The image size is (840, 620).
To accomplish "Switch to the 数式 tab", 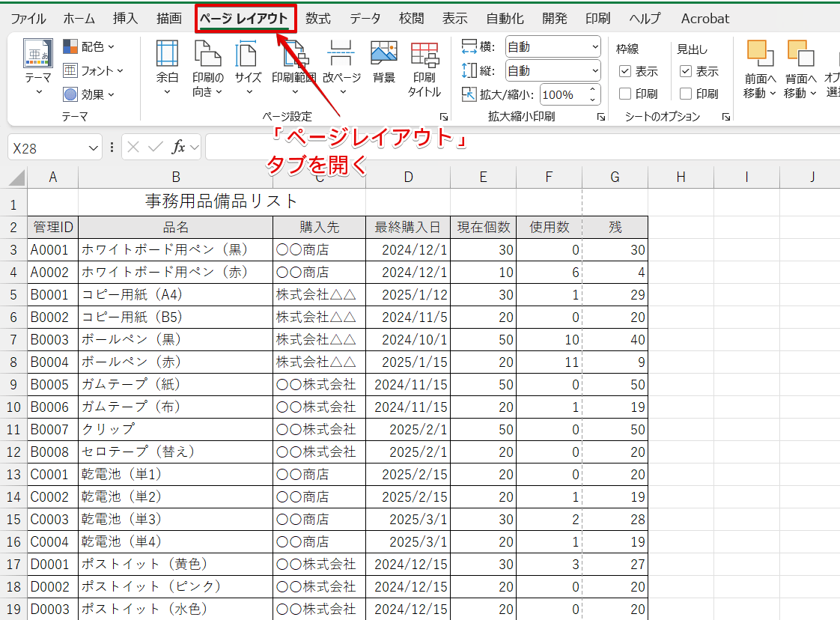I will [x=317, y=19].
